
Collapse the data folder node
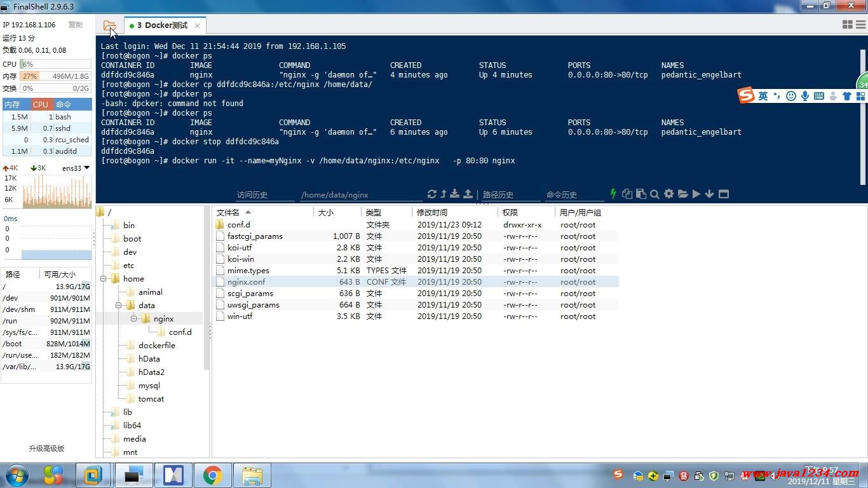tap(118, 306)
